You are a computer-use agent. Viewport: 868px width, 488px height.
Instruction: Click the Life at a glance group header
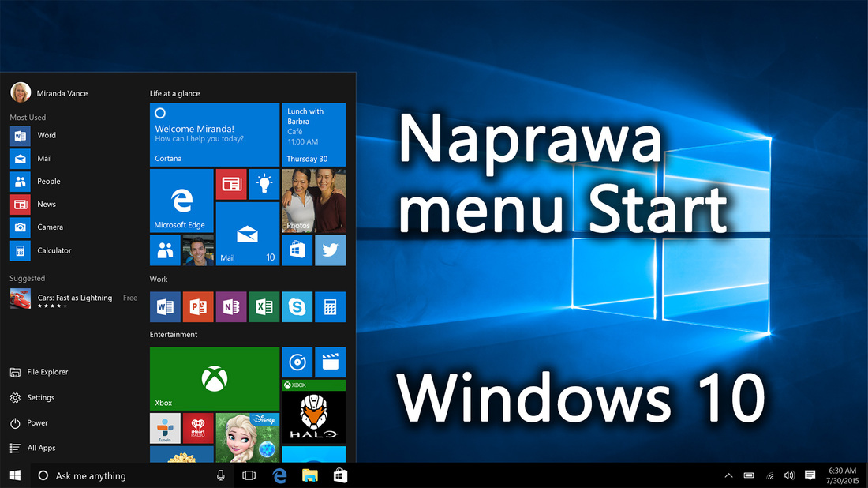point(174,93)
